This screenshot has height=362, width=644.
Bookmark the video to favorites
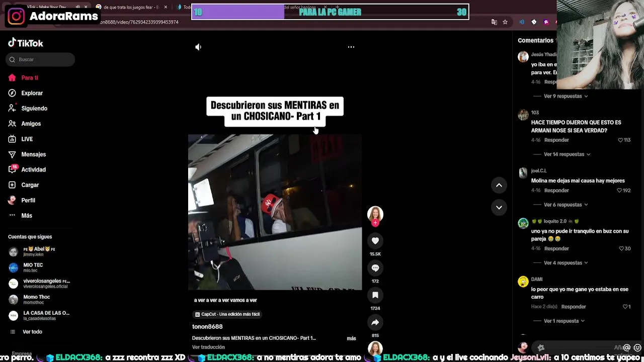point(375,295)
